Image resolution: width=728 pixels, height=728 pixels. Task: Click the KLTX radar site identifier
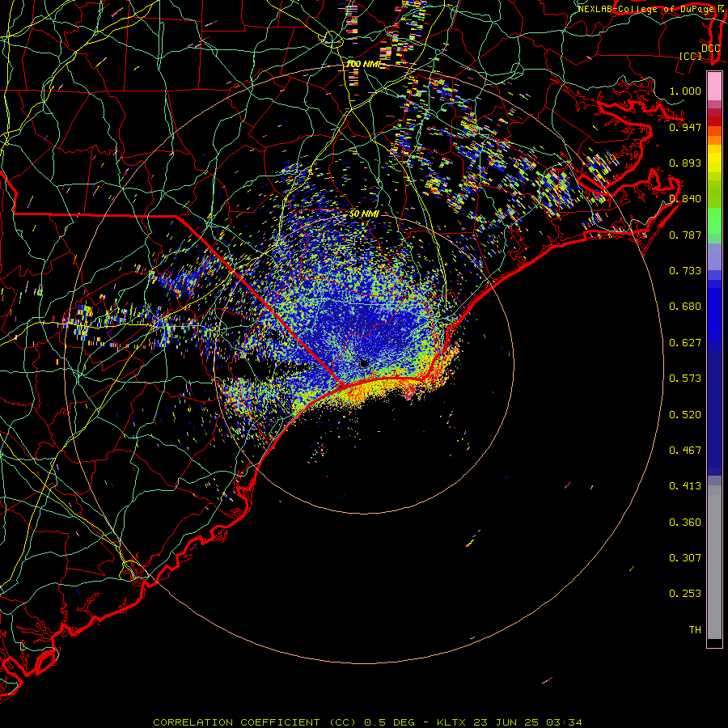pyautogui.click(x=453, y=722)
